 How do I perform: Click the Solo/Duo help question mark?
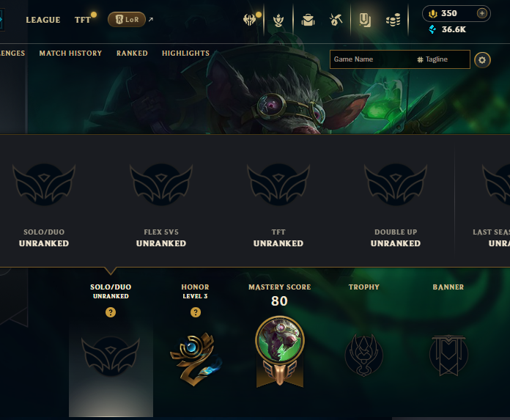click(111, 312)
